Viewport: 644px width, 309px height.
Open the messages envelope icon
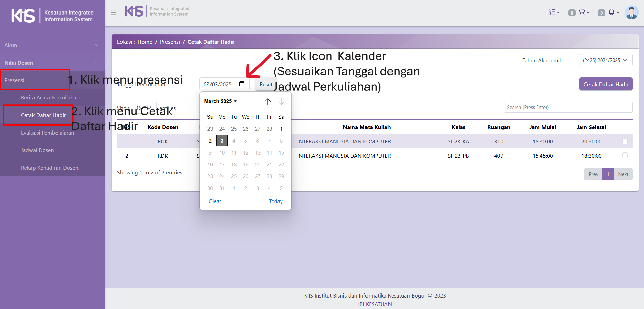pyautogui.click(x=583, y=12)
